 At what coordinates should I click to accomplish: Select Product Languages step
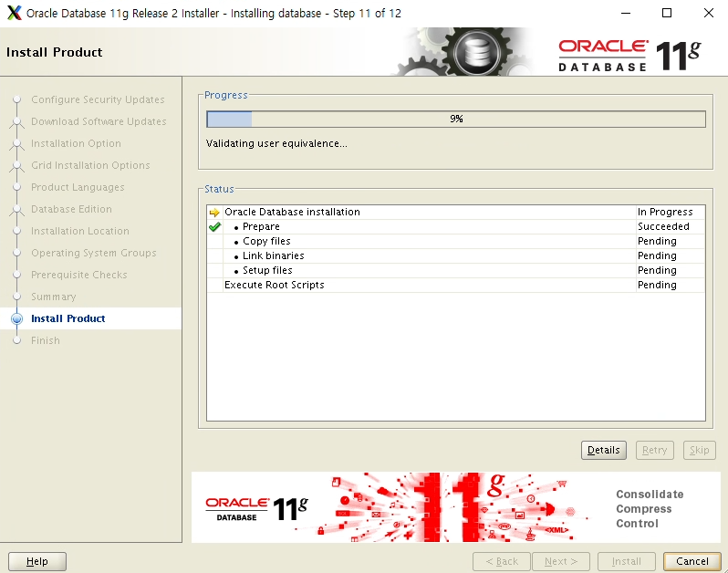(x=78, y=187)
